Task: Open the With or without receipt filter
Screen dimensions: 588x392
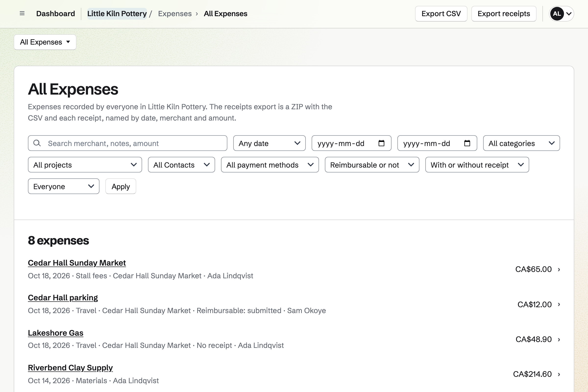Action: coord(477,165)
